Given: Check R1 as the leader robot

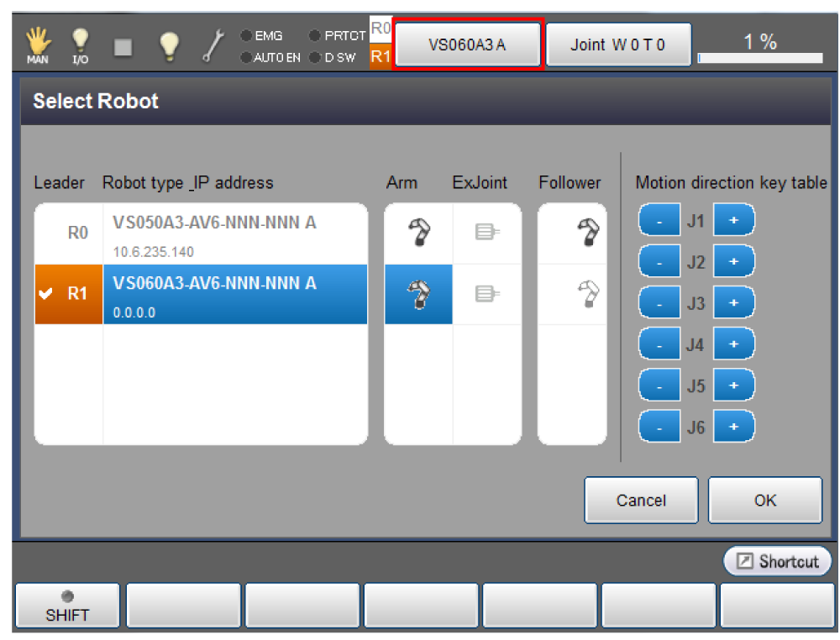Looking at the screenshot, I should point(68,294).
